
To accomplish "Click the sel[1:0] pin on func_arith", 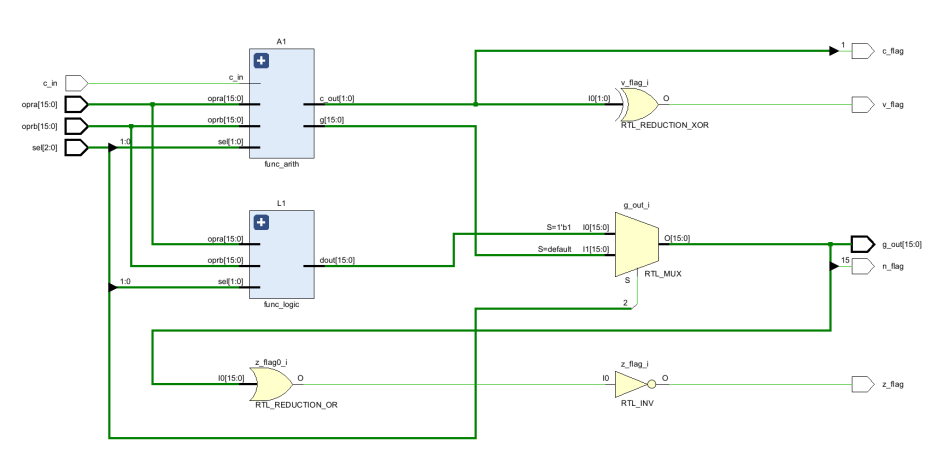I will click(231, 141).
